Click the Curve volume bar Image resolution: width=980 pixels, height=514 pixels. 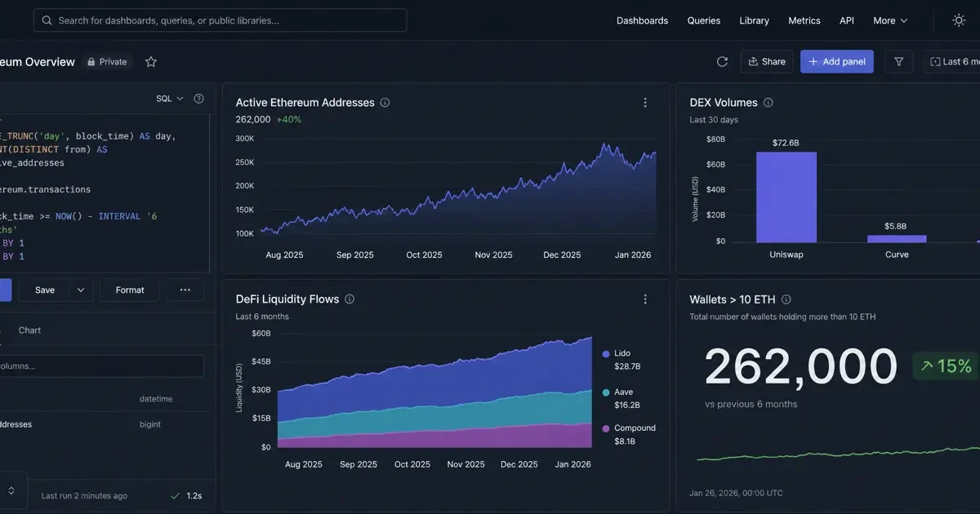click(x=897, y=238)
